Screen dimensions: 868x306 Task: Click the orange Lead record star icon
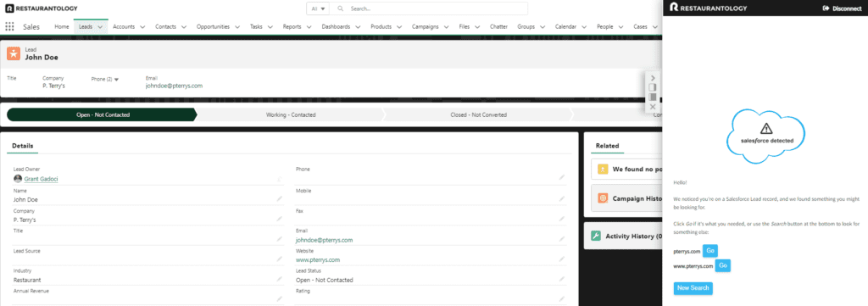pyautogui.click(x=14, y=53)
